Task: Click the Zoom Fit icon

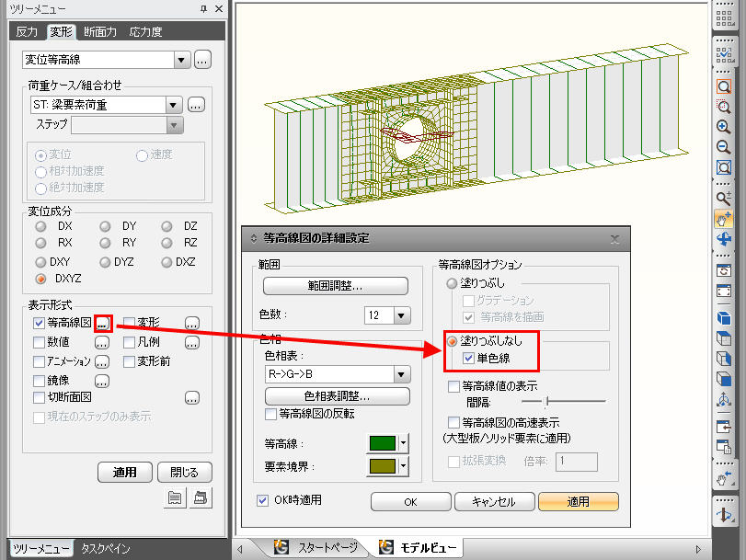Action: click(x=724, y=168)
